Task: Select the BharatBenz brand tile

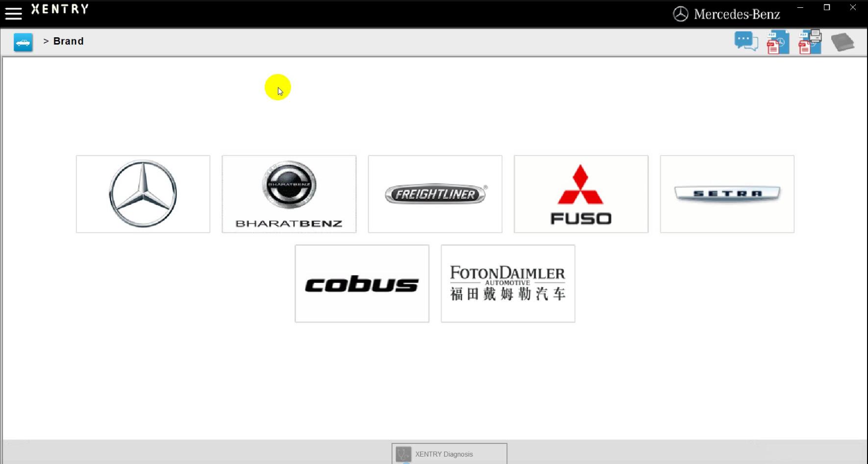Action: pyautogui.click(x=289, y=194)
